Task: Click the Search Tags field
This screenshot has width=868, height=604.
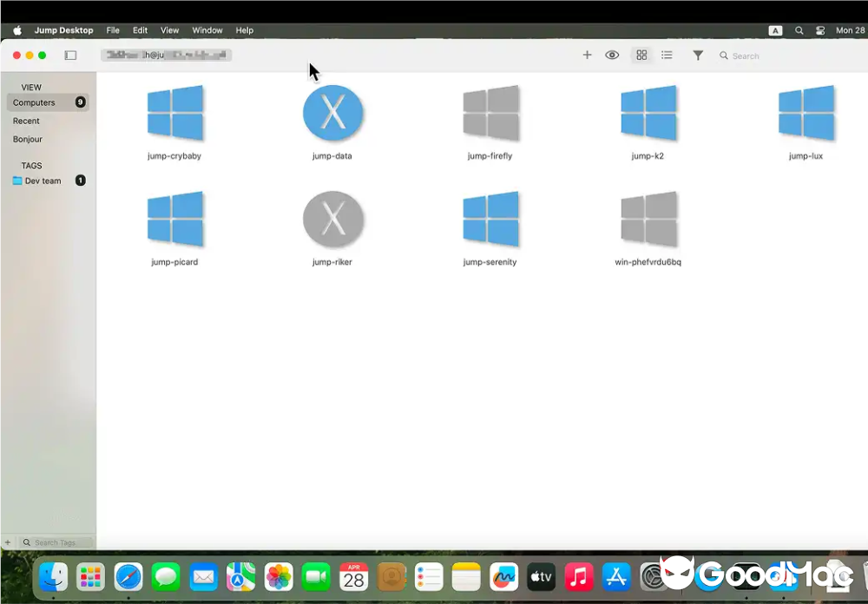Action: coord(56,542)
